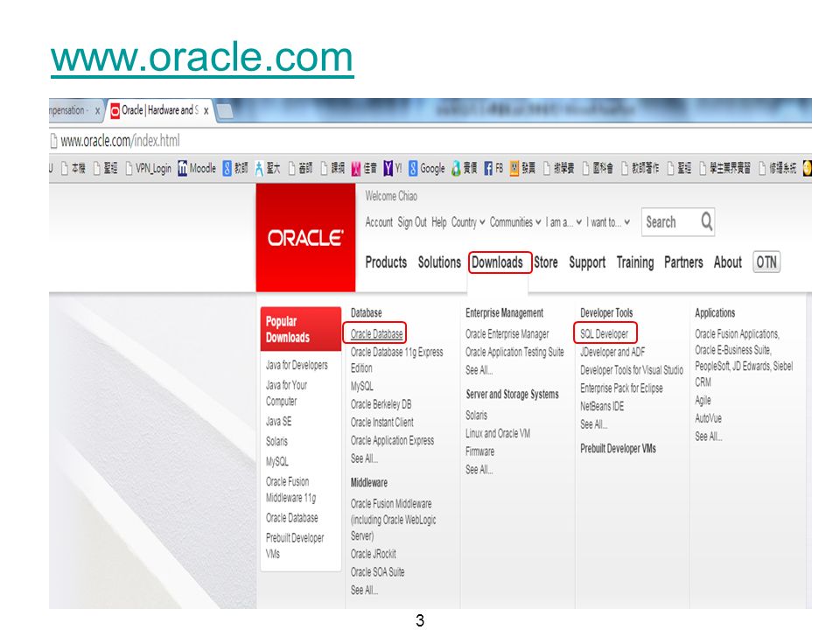The image size is (840, 630).
Task: Click the Oracle Database link under Database
Action: pyautogui.click(x=376, y=334)
